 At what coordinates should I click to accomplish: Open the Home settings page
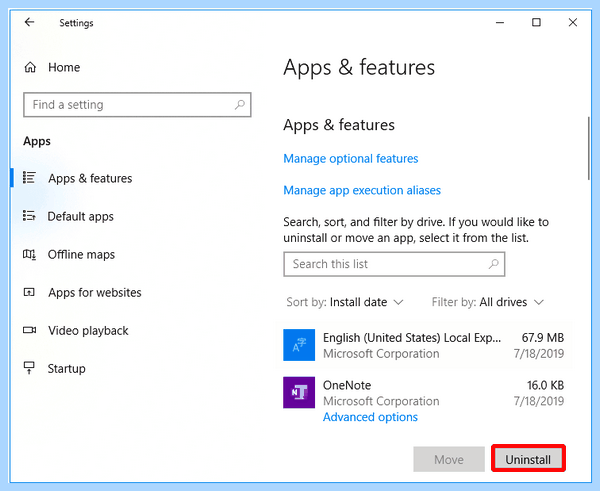[x=64, y=67]
